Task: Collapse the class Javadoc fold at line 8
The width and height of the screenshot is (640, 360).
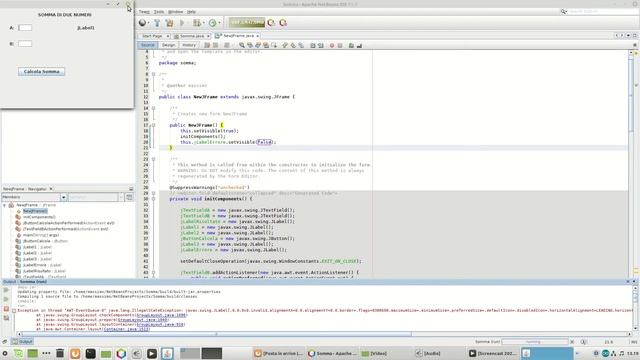Action: (x=153, y=74)
